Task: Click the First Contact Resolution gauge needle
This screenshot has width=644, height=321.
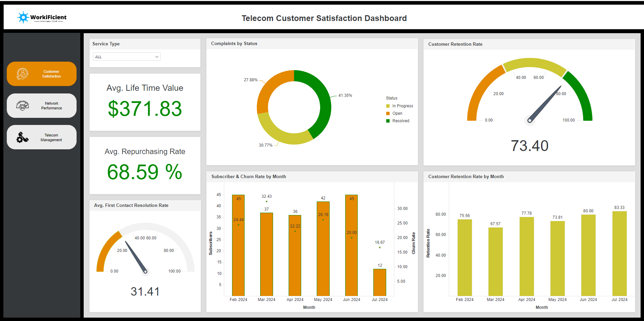Action: tap(136, 257)
